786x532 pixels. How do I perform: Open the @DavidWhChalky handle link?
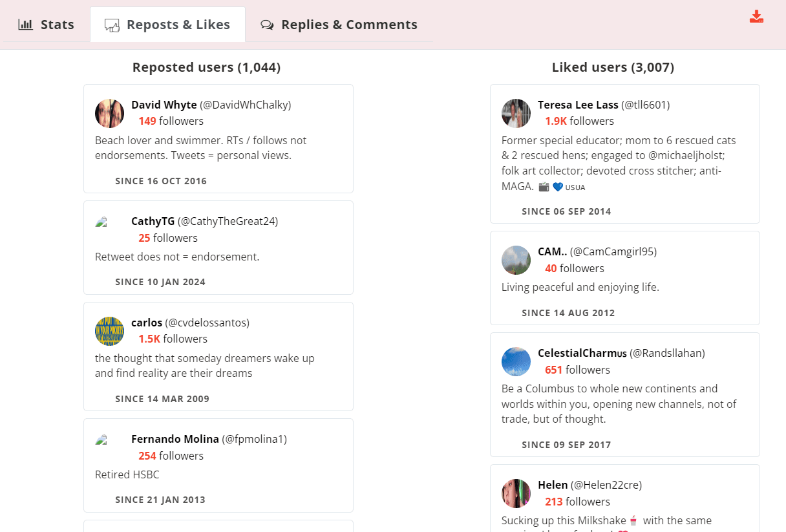point(246,105)
